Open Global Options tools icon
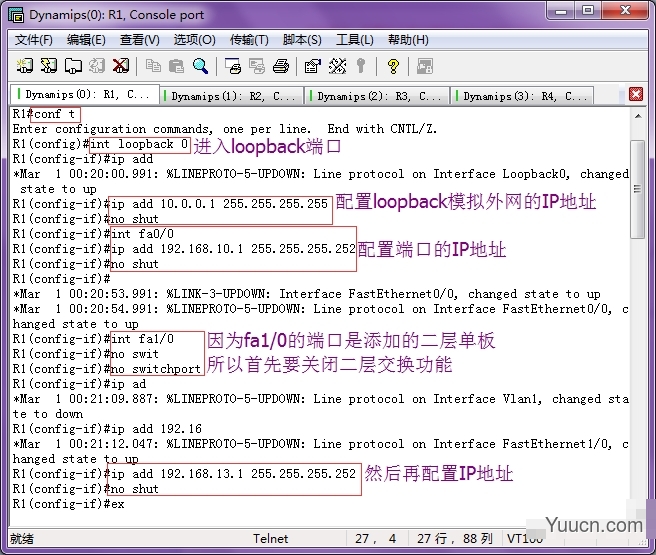Image resolution: width=656 pixels, height=555 pixels. (x=337, y=66)
